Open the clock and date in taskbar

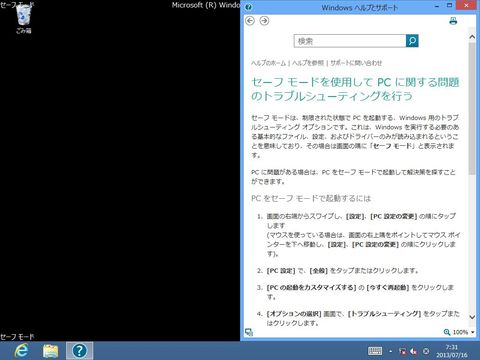pos(452,351)
